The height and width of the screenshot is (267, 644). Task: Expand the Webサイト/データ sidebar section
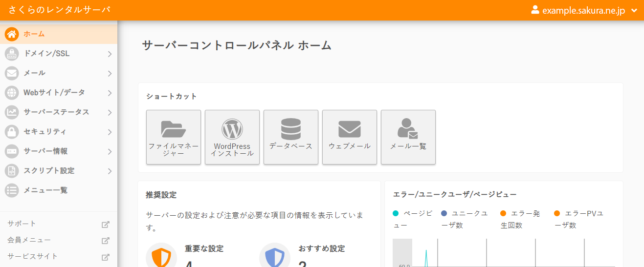click(x=59, y=93)
